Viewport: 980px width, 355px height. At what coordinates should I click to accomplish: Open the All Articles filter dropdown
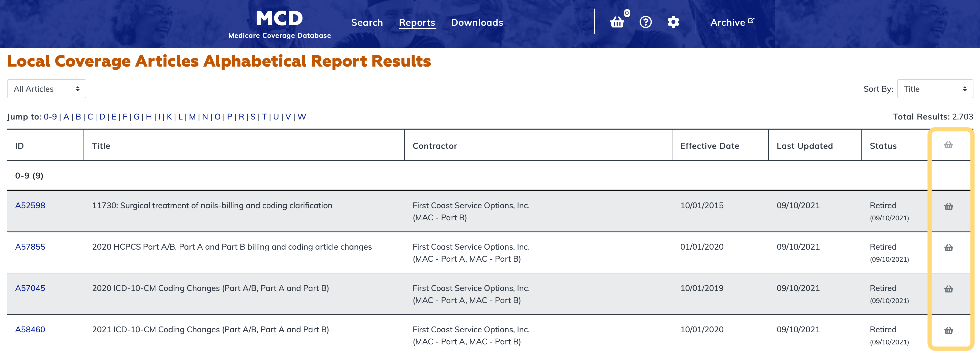click(46, 89)
